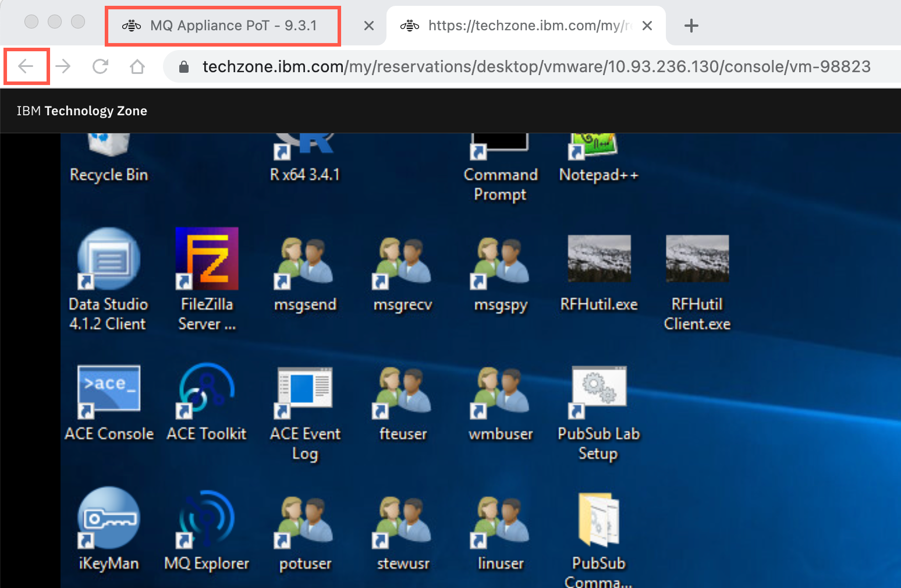The width and height of the screenshot is (901, 588).
Task: Click the browser back arrow button
Action: click(26, 66)
